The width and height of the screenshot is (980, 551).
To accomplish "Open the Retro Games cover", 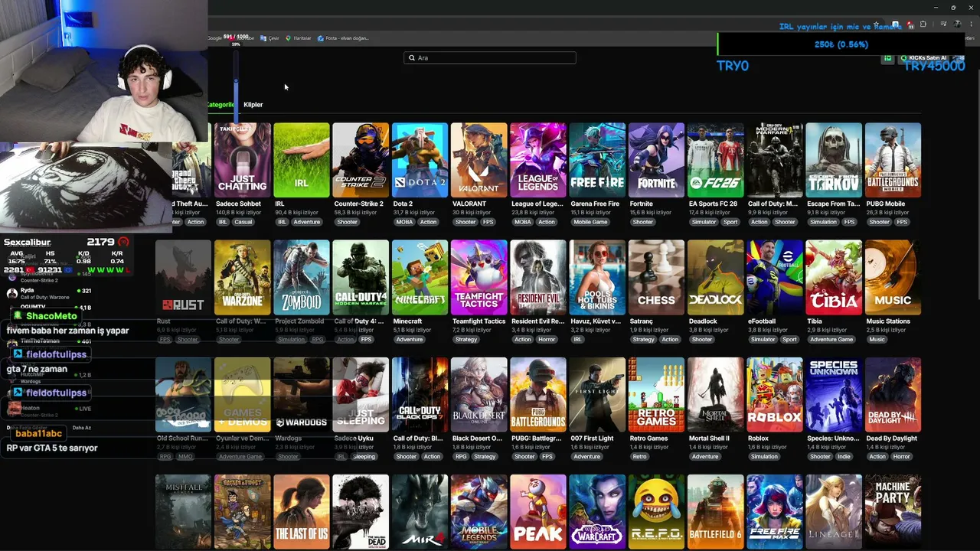I will click(656, 395).
